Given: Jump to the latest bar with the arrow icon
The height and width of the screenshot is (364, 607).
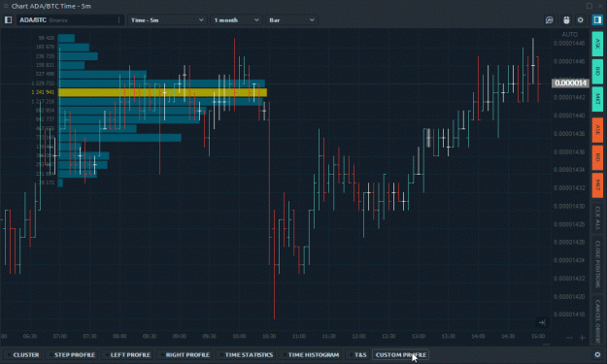Looking at the screenshot, I should pyautogui.click(x=542, y=322).
